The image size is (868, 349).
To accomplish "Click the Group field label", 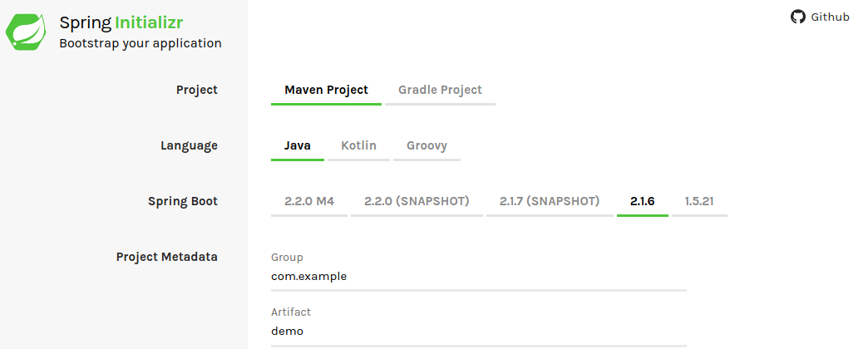I will click(287, 258).
